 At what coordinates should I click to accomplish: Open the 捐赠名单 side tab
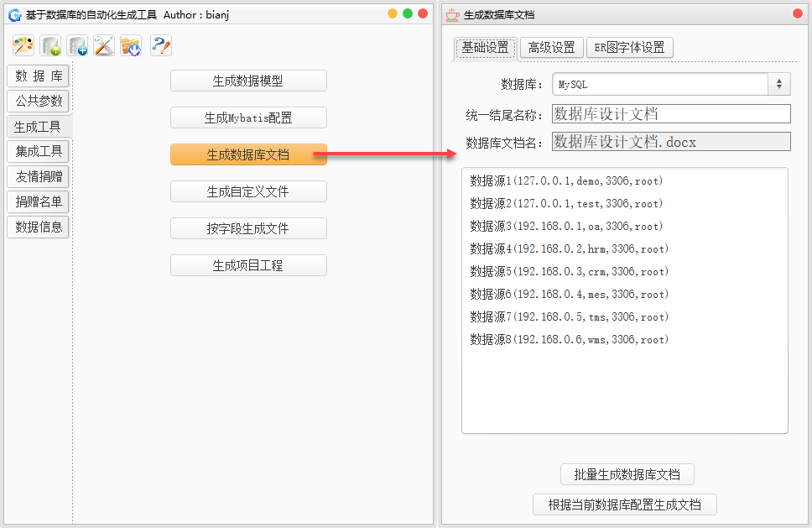tap(38, 201)
